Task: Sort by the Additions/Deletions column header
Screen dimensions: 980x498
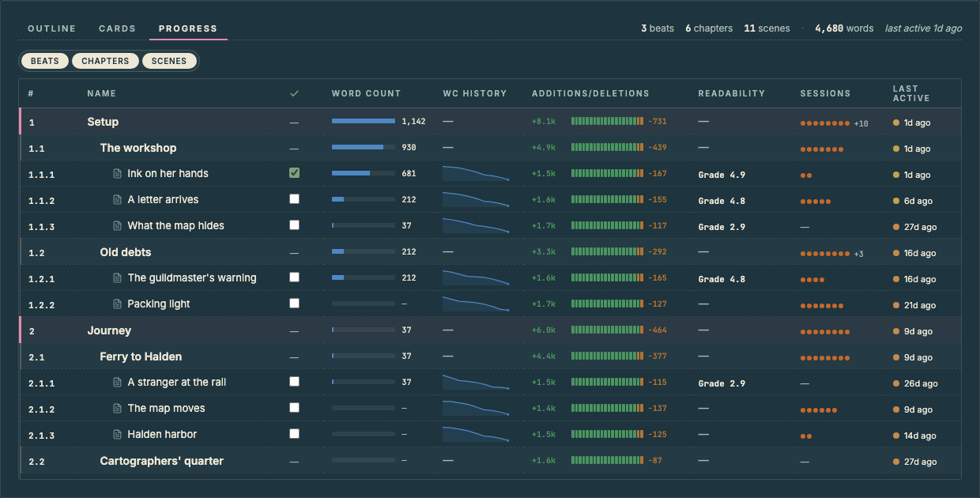Action: (x=590, y=93)
